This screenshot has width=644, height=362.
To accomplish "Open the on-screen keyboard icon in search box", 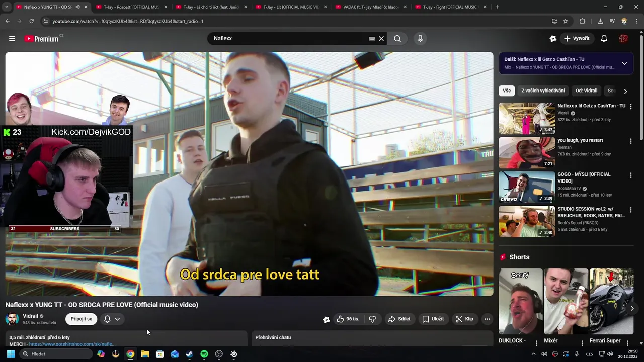I will coord(372,39).
